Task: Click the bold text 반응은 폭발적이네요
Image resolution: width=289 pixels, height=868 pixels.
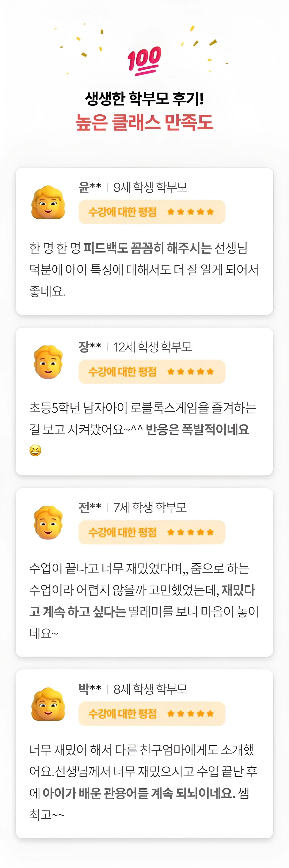Action: pyautogui.click(x=198, y=429)
